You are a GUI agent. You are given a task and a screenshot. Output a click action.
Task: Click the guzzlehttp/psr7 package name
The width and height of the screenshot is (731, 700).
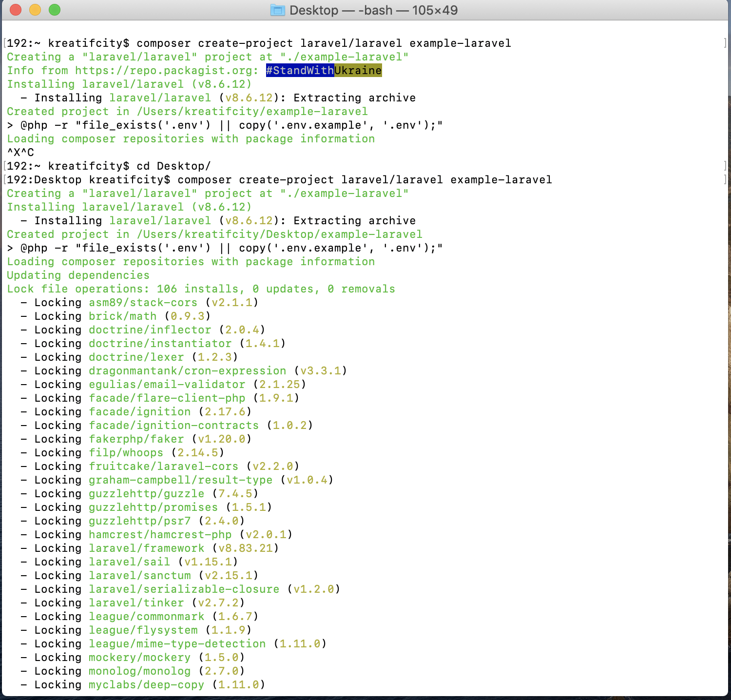pos(139,521)
